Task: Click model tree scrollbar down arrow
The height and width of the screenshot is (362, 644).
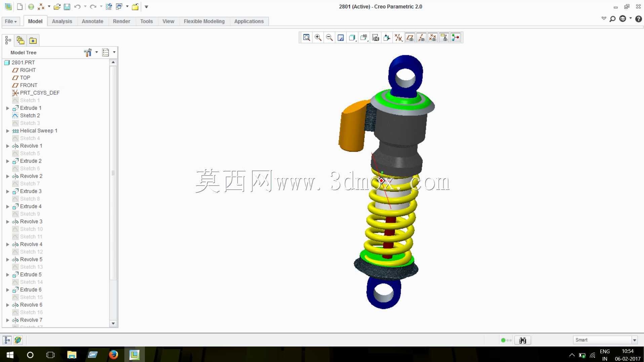Action: (x=113, y=323)
